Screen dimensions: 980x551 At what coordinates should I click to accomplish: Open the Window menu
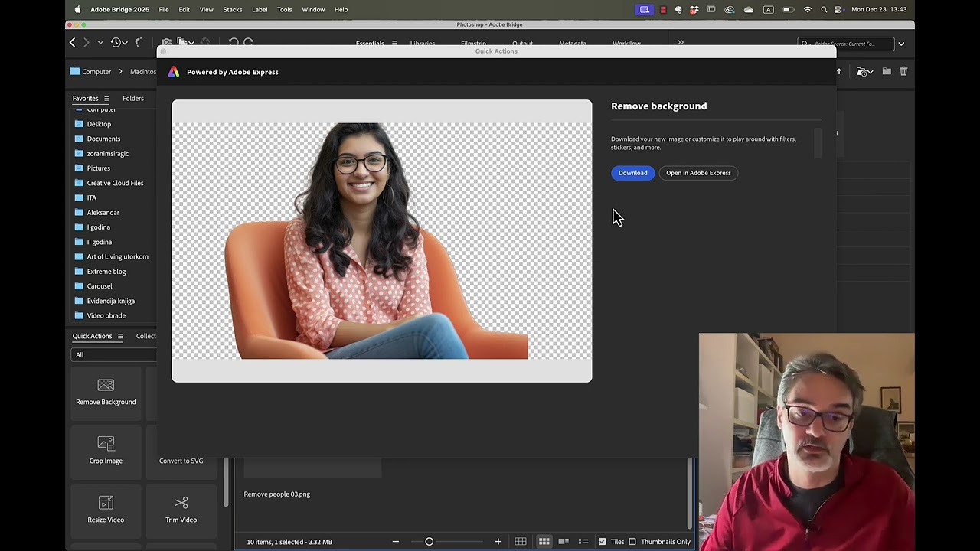(313, 9)
